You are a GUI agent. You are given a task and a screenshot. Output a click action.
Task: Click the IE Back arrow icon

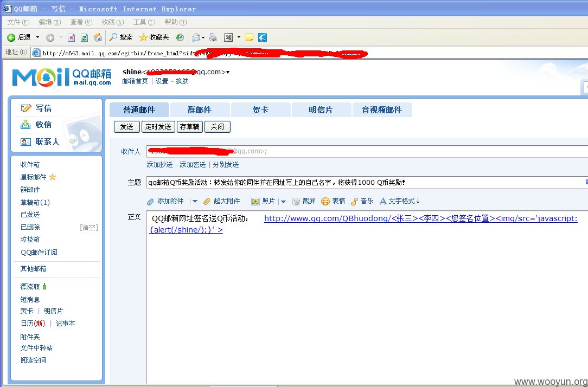(11, 37)
